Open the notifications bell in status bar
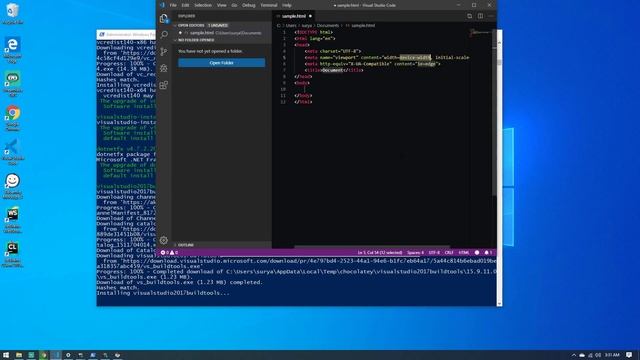Viewport: 640px width, 360px height. (488, 253)
